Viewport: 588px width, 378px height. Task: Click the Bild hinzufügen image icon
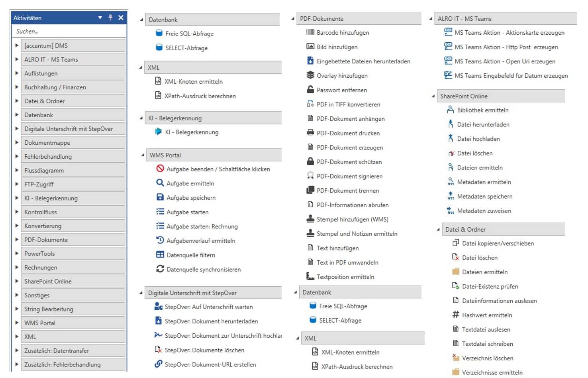point(310,47)
